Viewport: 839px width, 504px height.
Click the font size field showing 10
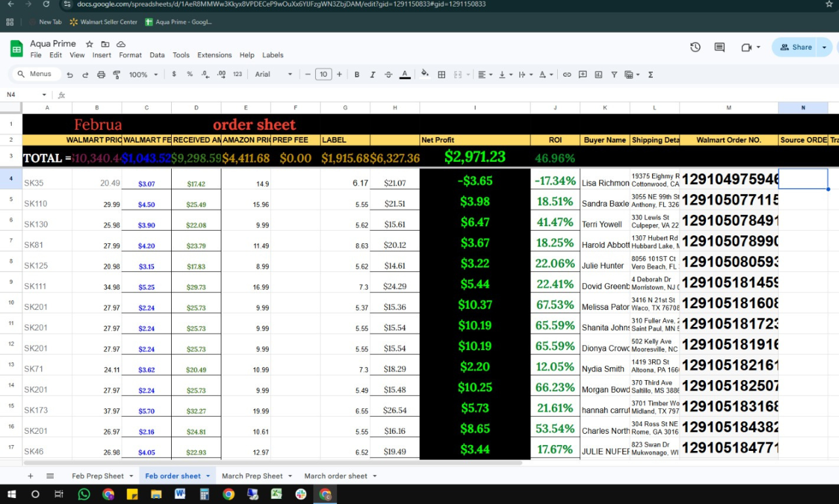pyautogui.click(x=324, y=75)
